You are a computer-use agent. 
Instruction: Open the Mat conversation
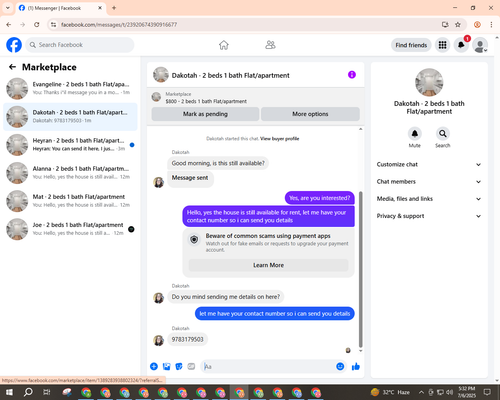click(70, 201)
